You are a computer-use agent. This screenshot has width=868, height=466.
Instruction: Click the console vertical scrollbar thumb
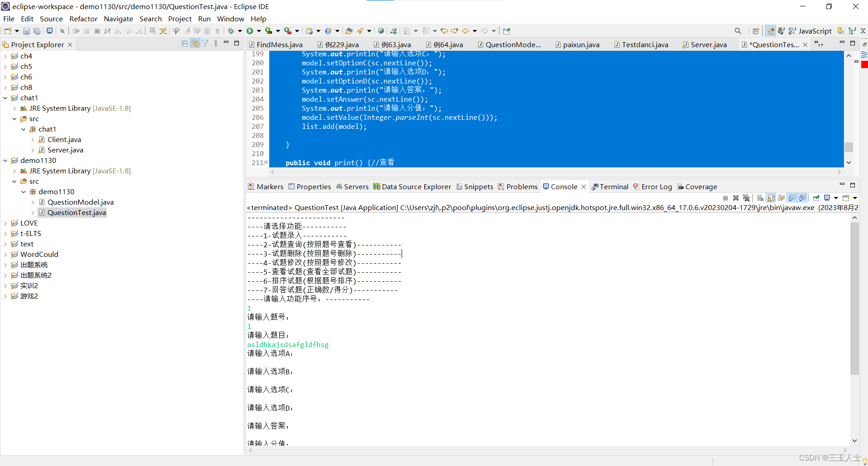click(x=854, y=298)
